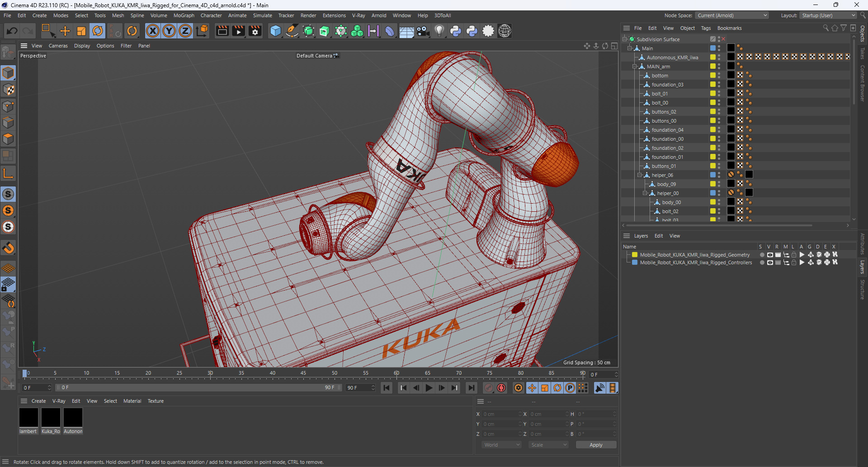
Task: Click the Undo arrow icon
Action: (x=12, y=31)
